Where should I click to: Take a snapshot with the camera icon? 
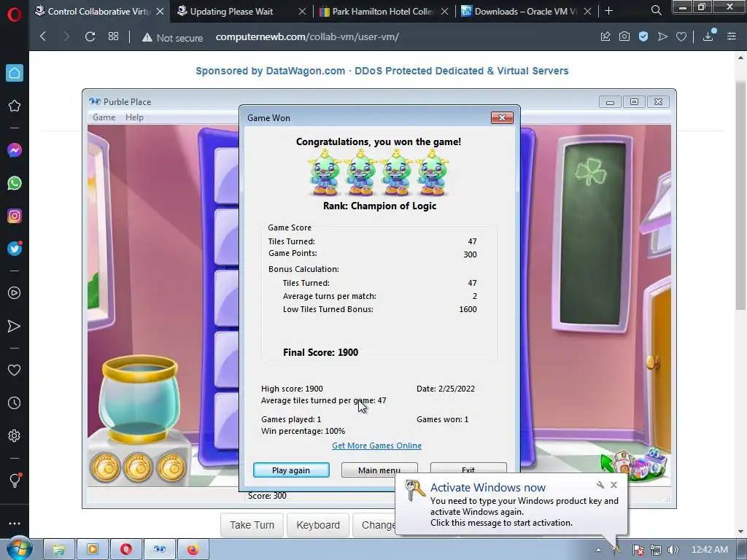[x=624, y=36]
